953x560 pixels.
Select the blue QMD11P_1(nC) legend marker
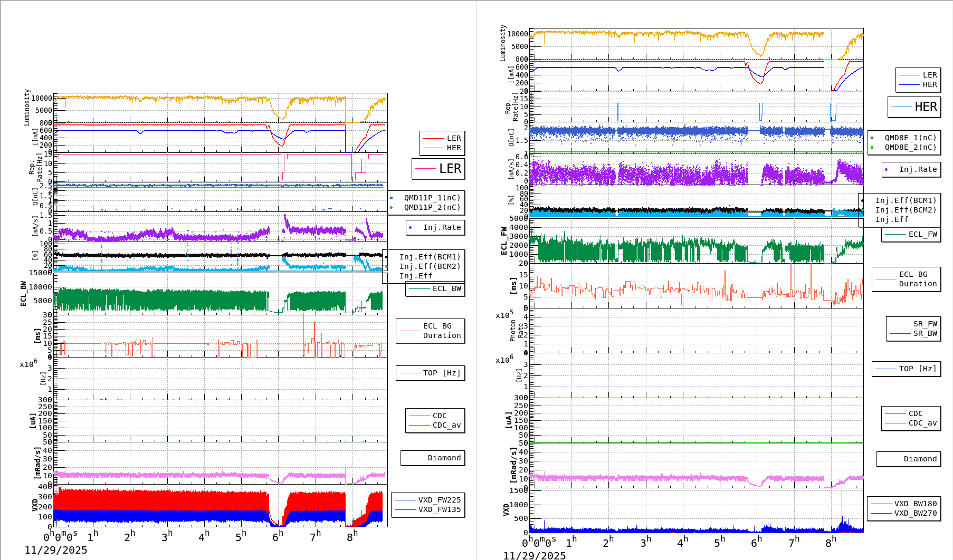click(x=392, y=198)
